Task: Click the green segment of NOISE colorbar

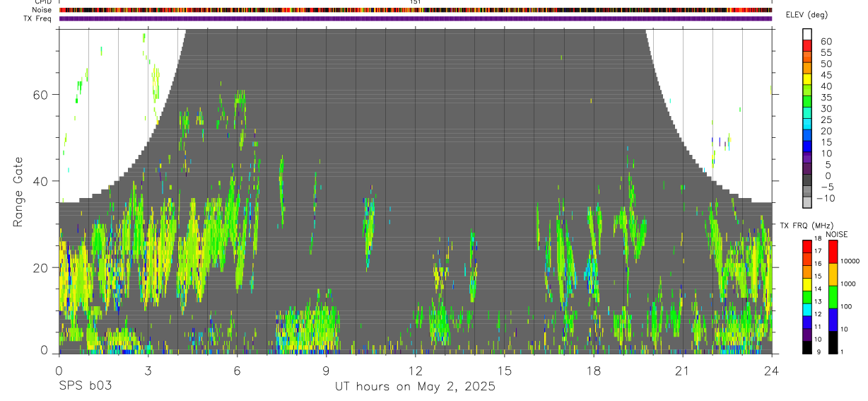Action: (833, 296)
